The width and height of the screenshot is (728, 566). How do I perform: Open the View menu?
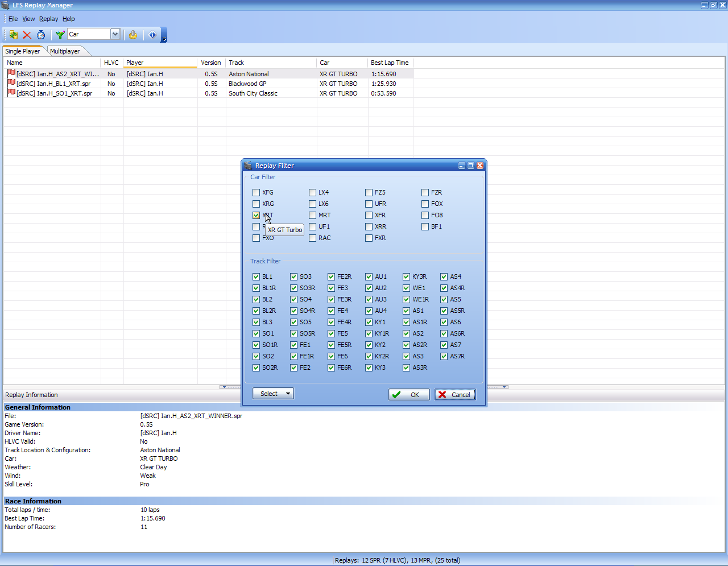(28, 19)
